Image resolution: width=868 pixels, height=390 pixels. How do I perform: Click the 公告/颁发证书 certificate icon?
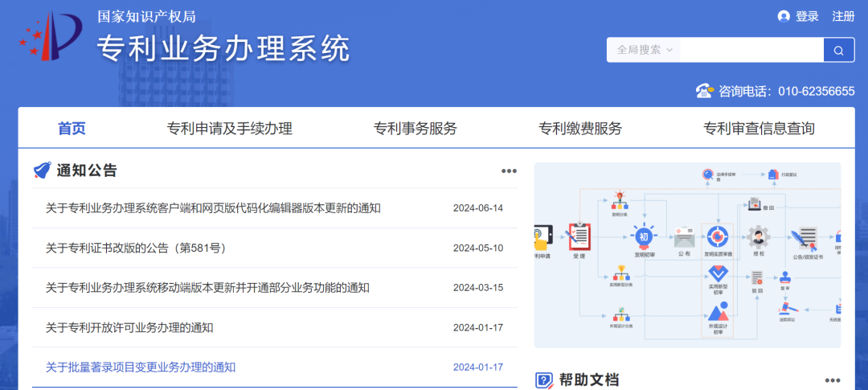(805, 240)
